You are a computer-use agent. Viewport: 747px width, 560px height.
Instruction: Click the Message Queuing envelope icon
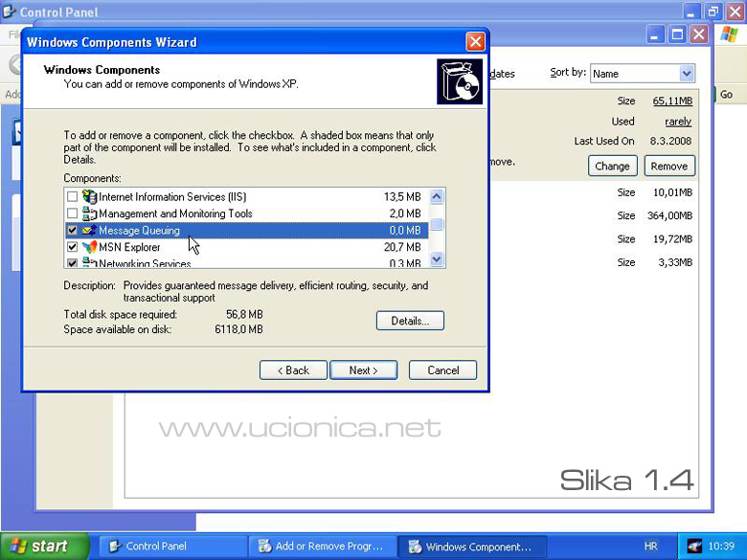[x=89, y=231]
